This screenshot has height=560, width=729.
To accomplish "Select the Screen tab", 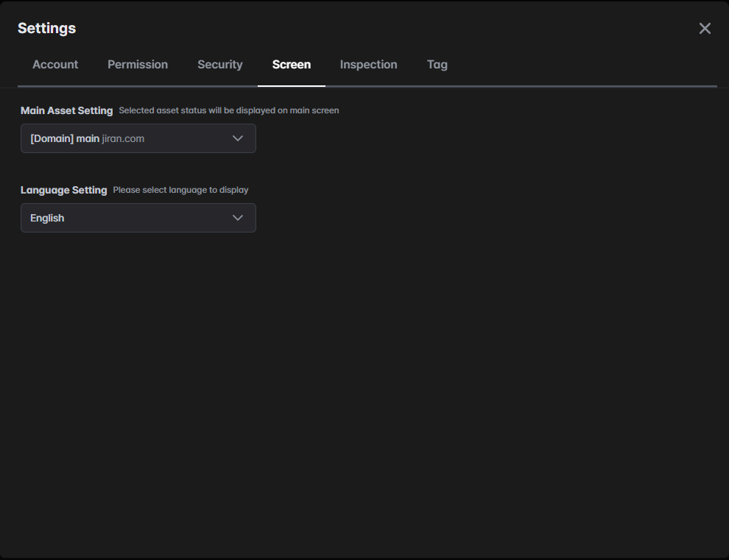I will coord(292,65).
